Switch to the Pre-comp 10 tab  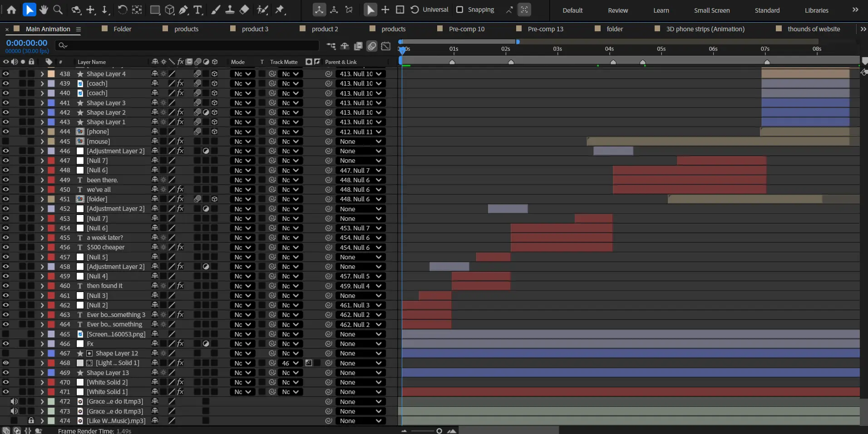(x=466, y=29)
